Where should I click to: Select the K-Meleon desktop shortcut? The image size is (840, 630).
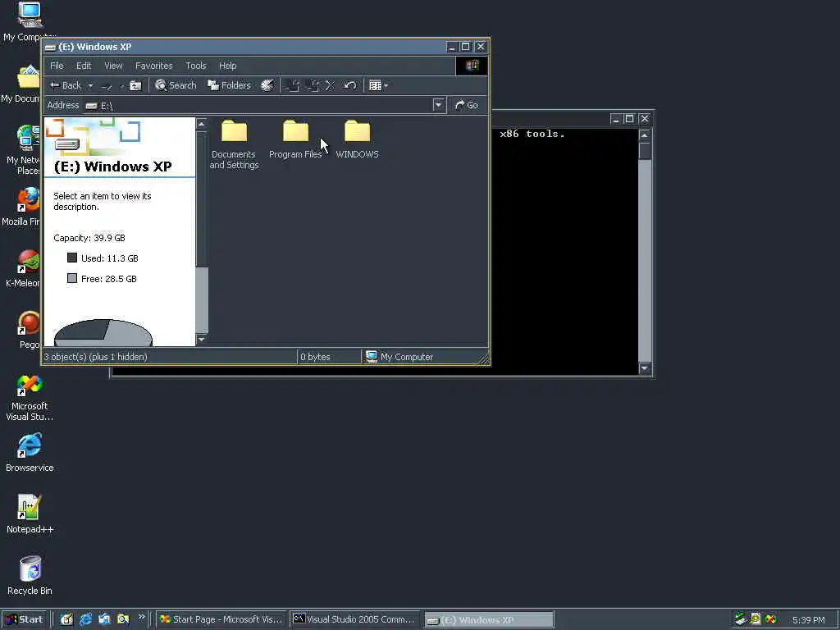click(22, 269)
